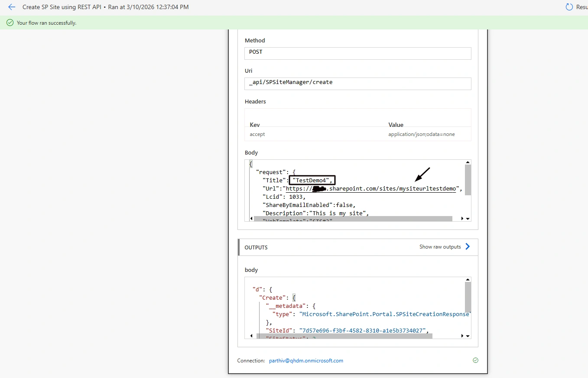Viewport: 588px width, 378px height.
Task: Click the inputs Body horizontal scrollbar thumb
Action: [x=353, y=219]
